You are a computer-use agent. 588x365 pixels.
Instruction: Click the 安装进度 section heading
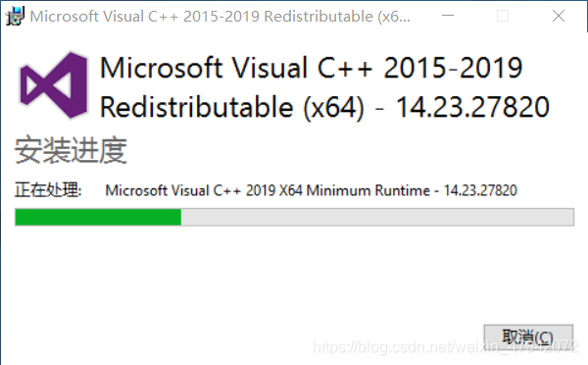(x=71, y=150)
